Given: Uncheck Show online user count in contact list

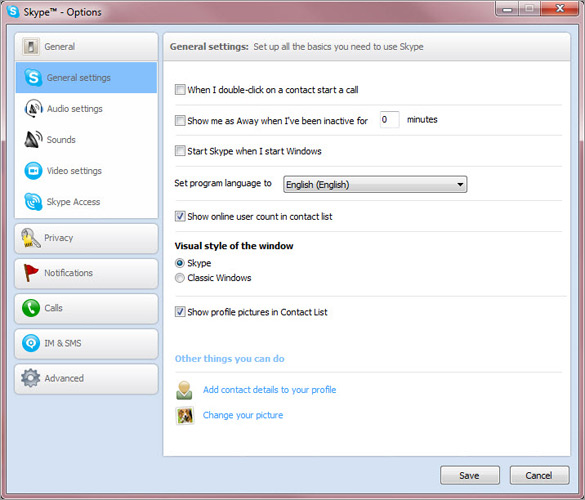Looking at the screenshot, I should click(180, 216).
